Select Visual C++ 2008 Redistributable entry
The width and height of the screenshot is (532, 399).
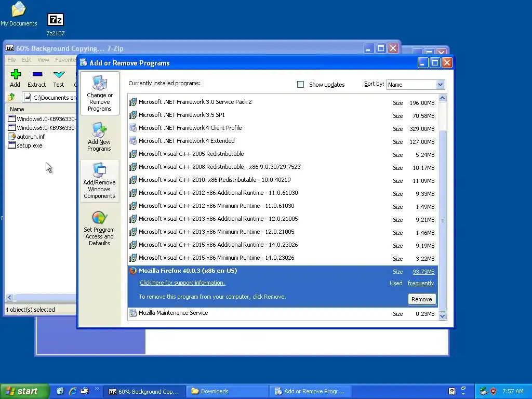(x=283, y=167)
